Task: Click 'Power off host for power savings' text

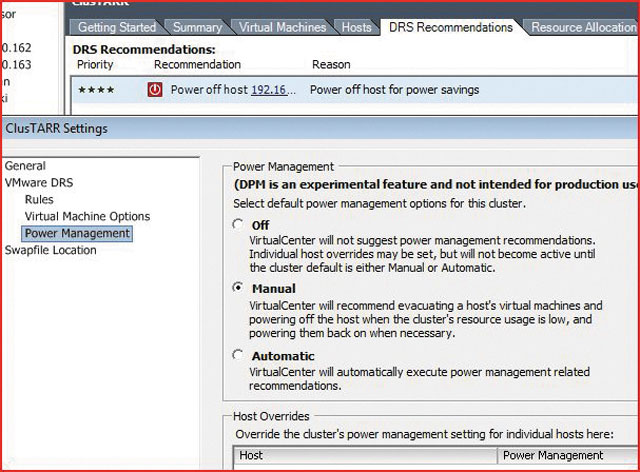Action: 394,90
